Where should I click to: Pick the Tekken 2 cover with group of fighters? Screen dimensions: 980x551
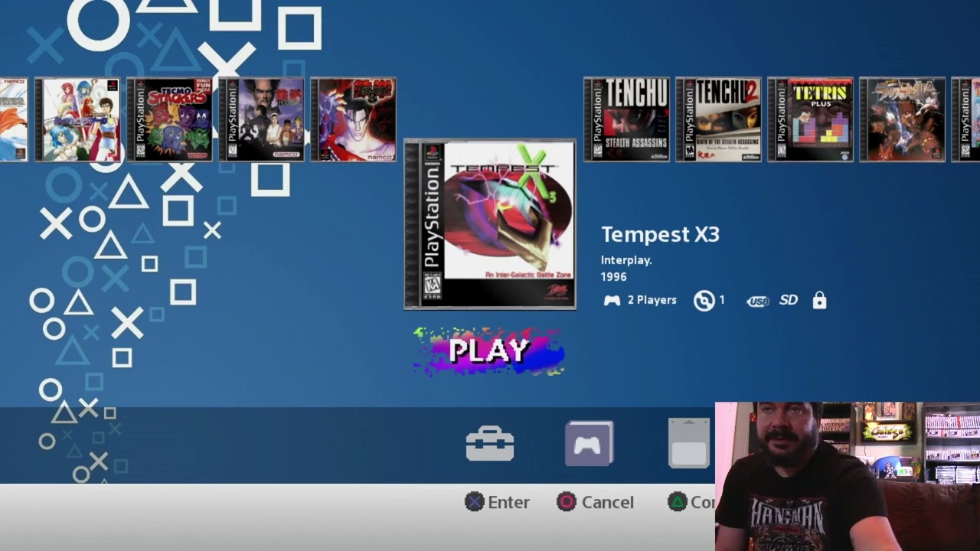261,119
